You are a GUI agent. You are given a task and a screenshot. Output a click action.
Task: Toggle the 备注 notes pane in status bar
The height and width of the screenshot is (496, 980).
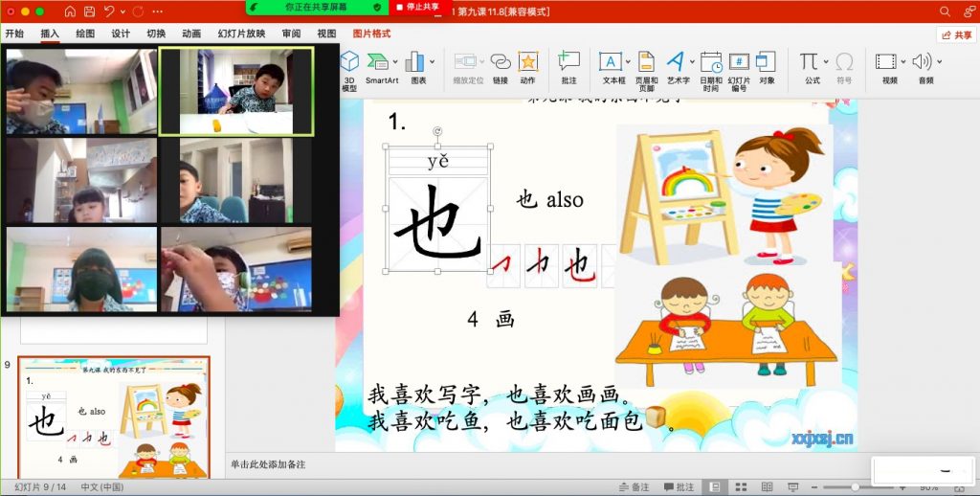tap(635, 486)
